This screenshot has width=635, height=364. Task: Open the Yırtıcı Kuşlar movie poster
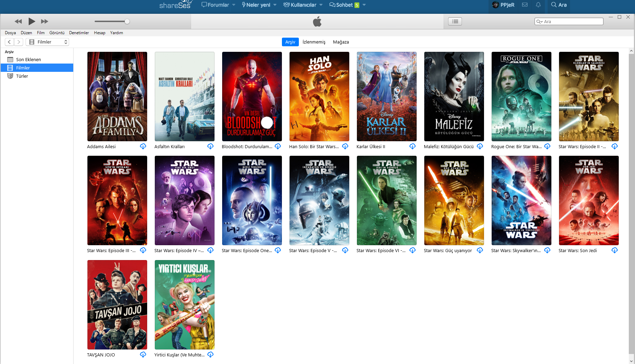tap(184, 305)
